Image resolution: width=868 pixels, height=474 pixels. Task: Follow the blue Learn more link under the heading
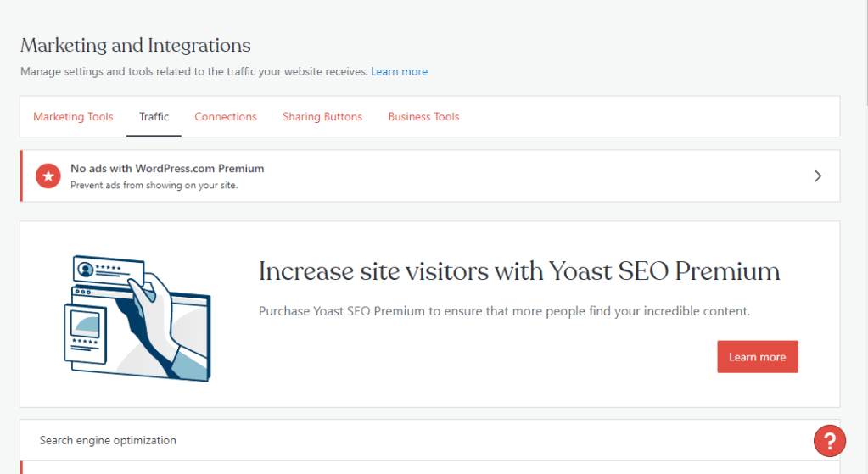pyautogui.click(x=399, y=72)
